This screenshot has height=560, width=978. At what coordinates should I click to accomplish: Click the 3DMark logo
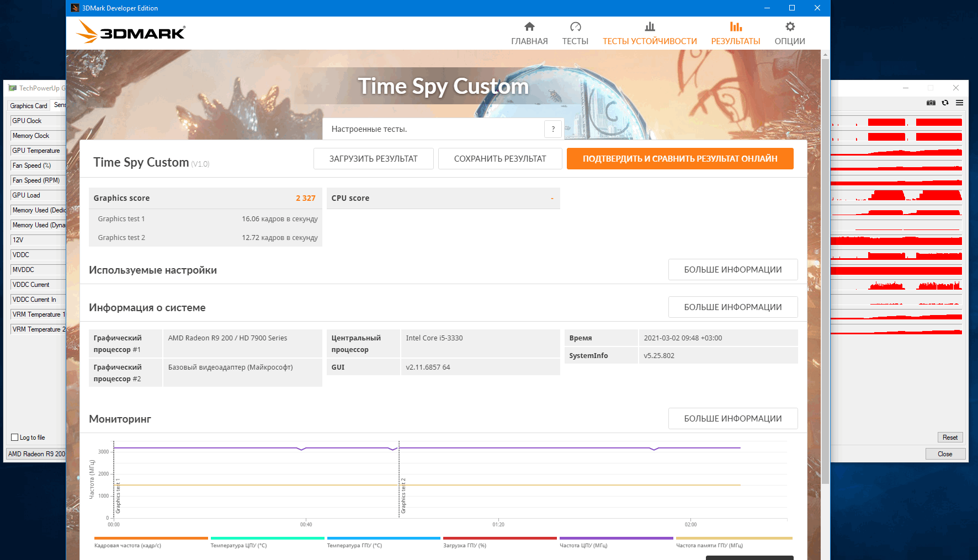[x=131, y=32]
